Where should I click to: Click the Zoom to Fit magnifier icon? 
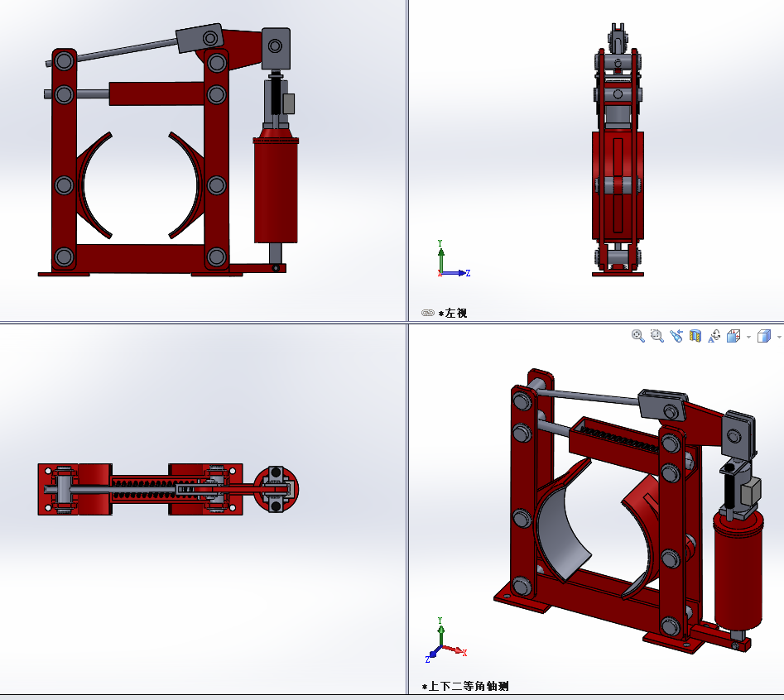637,336
